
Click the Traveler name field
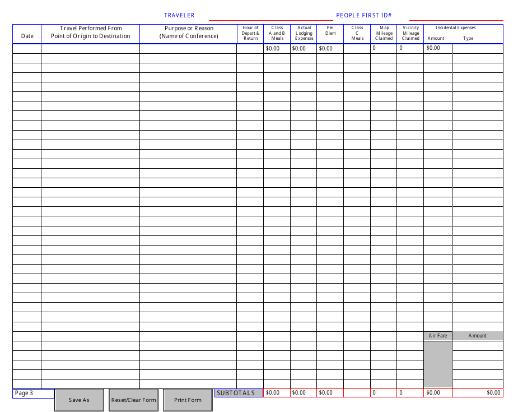pos(271,16)
